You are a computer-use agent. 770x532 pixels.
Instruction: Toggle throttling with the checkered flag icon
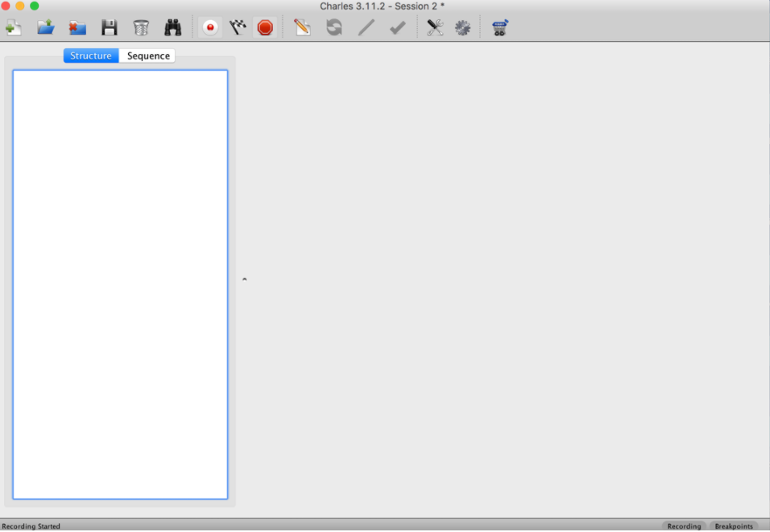(238, 28)
